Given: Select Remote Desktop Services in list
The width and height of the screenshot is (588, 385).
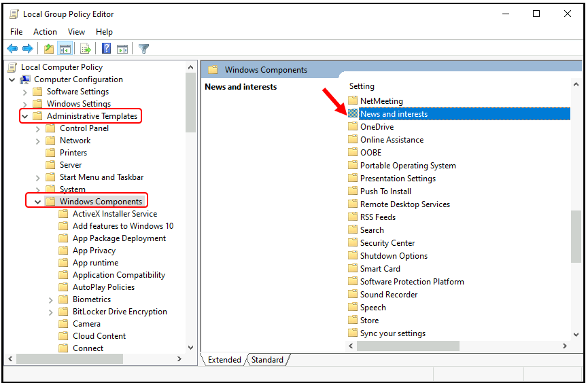Looking at the screenshot, I should [x=405, y=204].
